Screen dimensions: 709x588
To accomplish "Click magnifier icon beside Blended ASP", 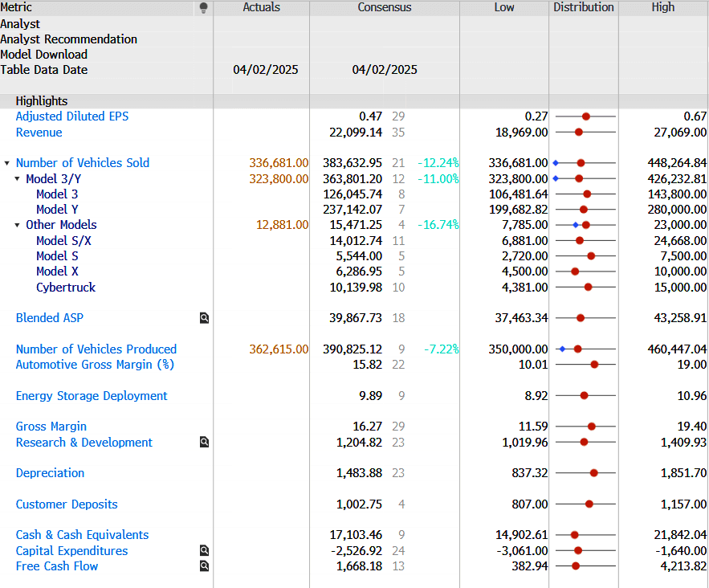I will 204,318.
